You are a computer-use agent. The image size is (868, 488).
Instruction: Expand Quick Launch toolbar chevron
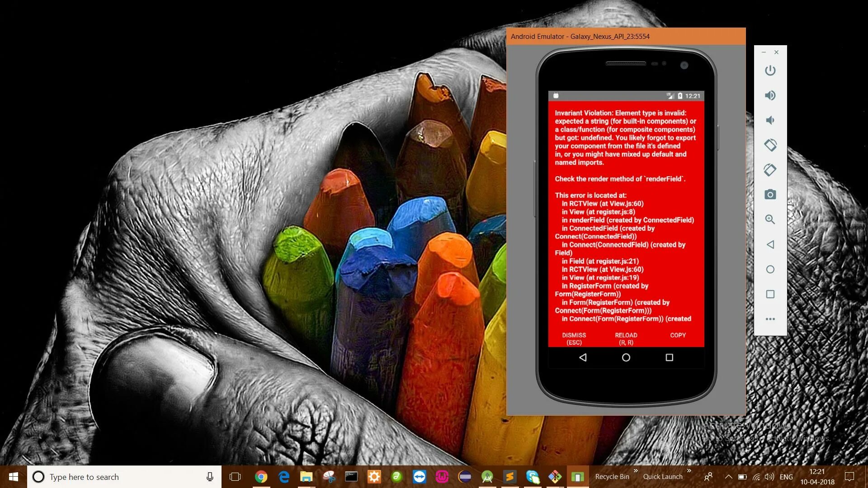689,471
